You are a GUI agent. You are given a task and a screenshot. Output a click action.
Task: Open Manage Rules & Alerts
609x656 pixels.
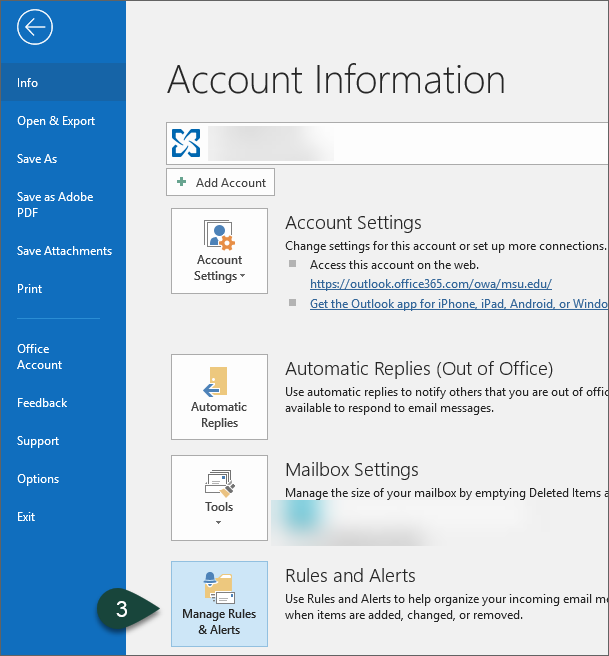click(x=219, y=604)
